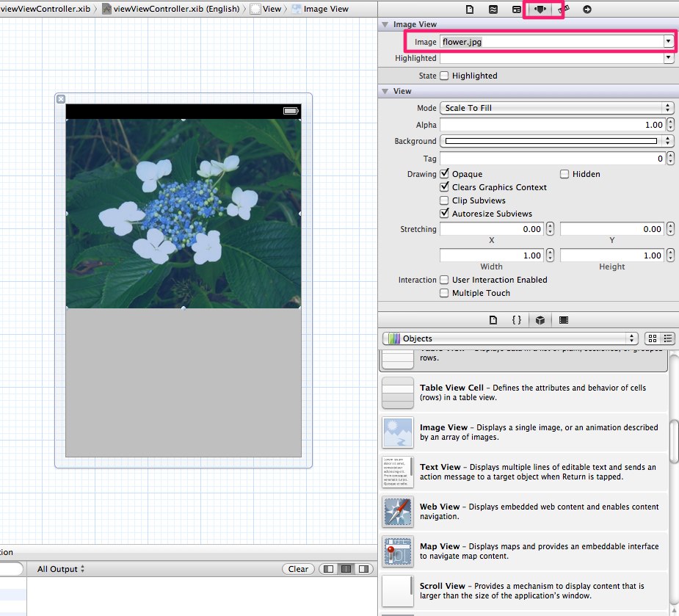The height and width of the screenshot is (616, 679).
Task: Toggle Clears Graphics Context checkbox
Action: [444, 186]
